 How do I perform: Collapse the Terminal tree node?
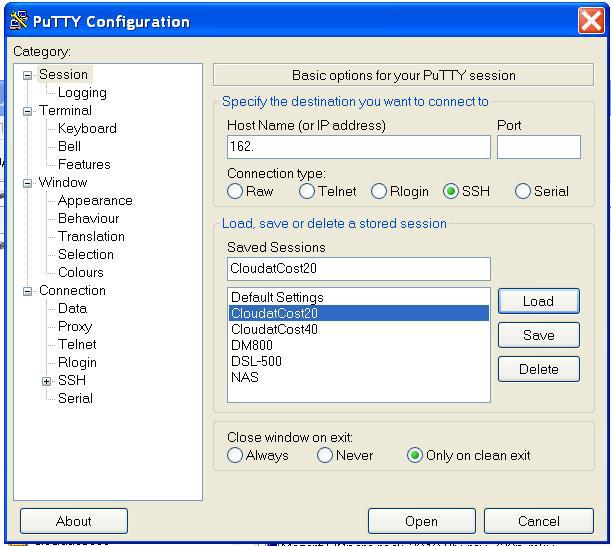[x=27, y=111]
